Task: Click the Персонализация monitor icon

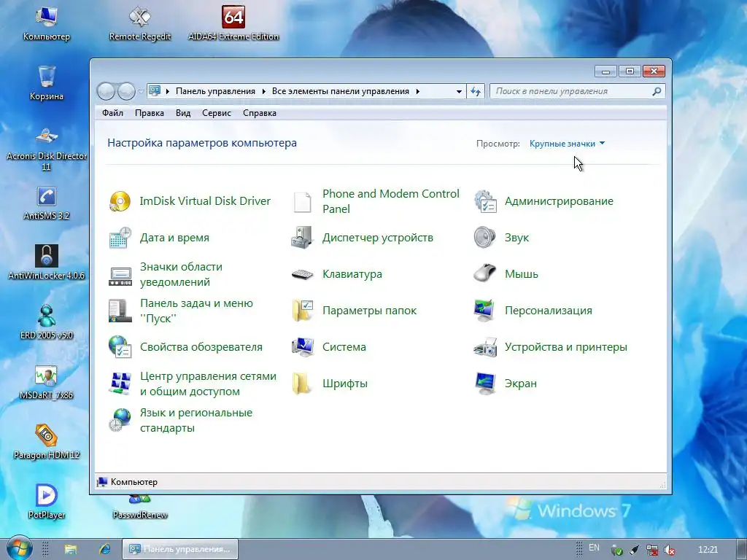Action: point(485,311)
